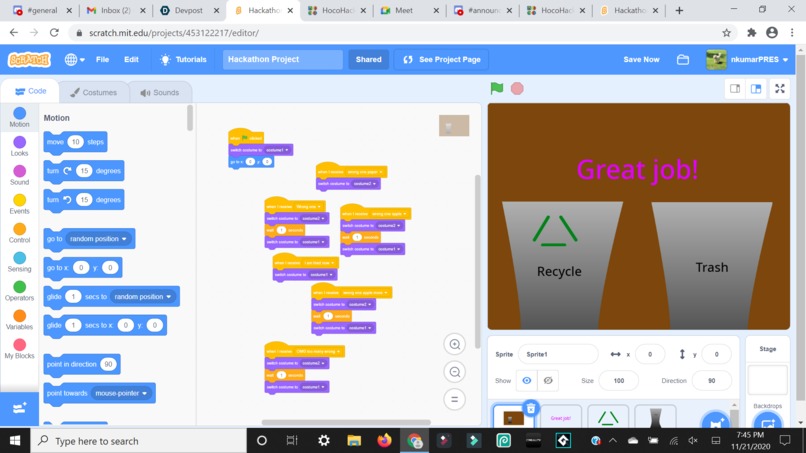
Task: Switch to small stage layout
Action: coord(735,89)
